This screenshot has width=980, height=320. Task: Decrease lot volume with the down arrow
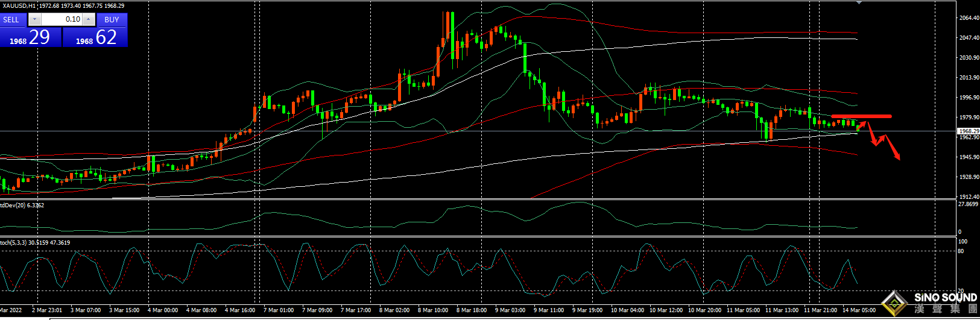(x=34, y=19)
